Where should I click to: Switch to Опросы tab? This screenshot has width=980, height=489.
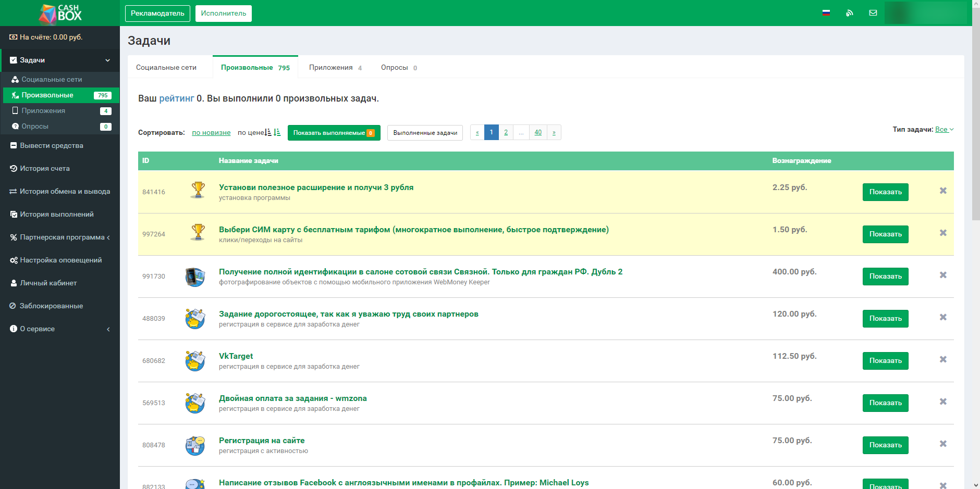(399, 68)
